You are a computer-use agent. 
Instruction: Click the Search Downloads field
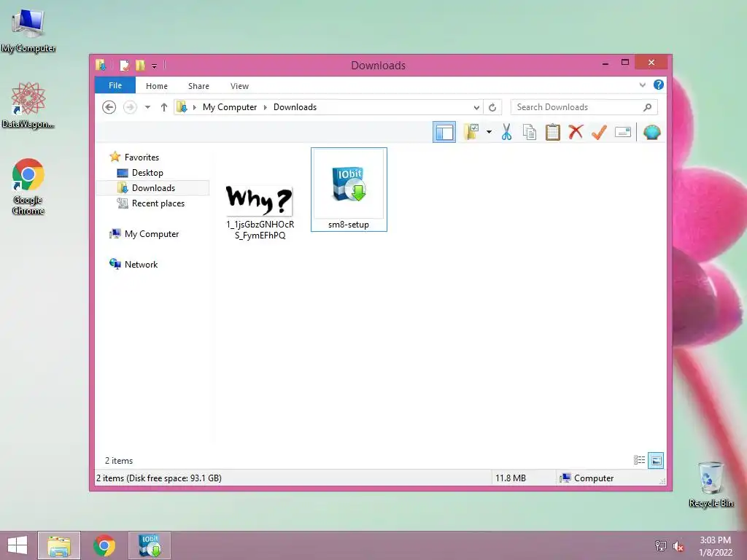(584, 107)
